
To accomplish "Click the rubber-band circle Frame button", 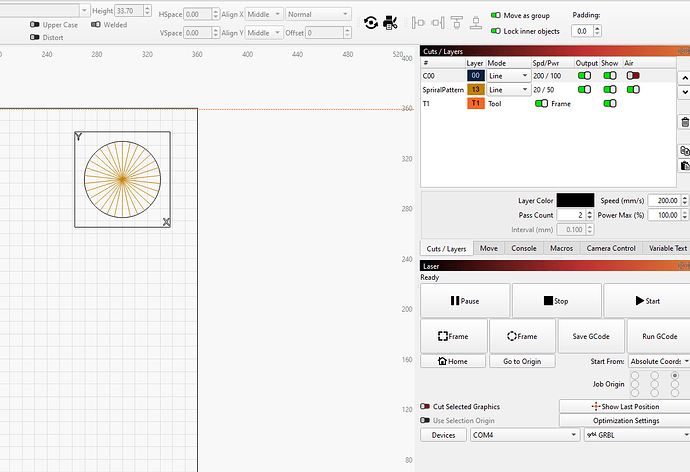I will point(522,336).
